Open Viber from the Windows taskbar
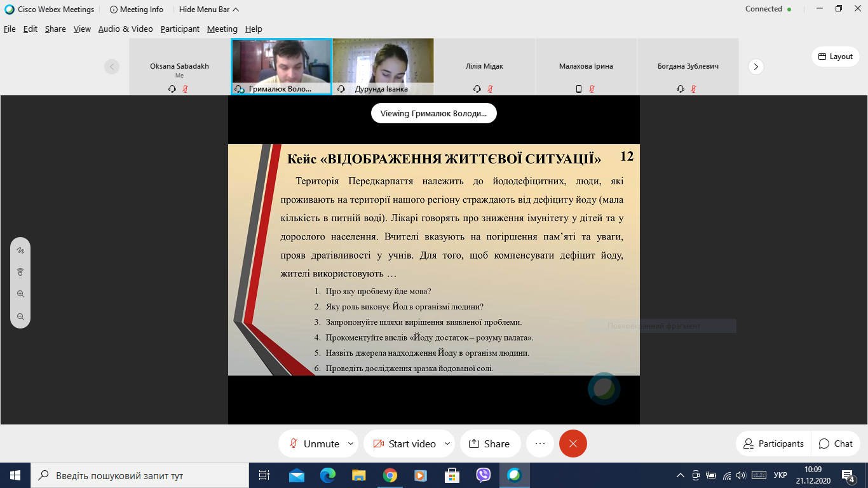This screenshot has height=488, width=868. click(484, 475)
